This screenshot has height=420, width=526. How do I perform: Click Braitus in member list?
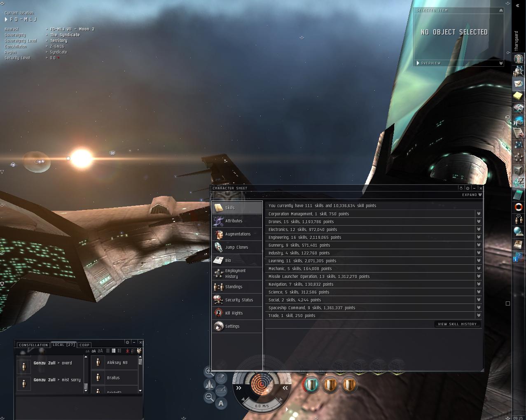point(115,378)
